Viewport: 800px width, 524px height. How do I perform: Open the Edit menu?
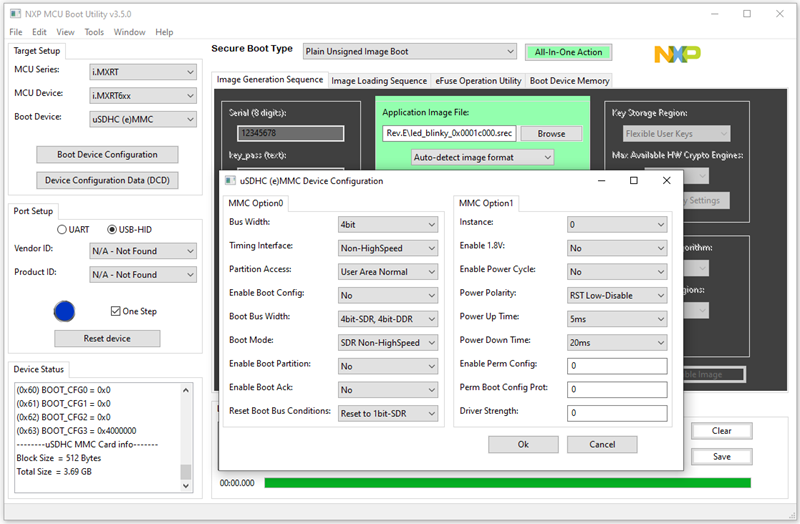(39, 32)
